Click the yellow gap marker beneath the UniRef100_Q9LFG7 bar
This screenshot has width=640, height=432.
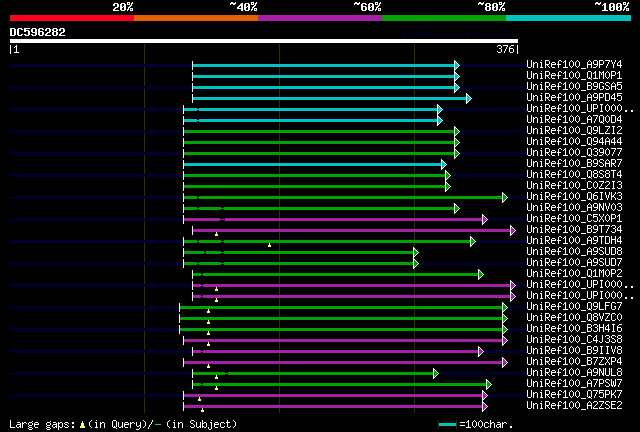(x=209, y=312)
